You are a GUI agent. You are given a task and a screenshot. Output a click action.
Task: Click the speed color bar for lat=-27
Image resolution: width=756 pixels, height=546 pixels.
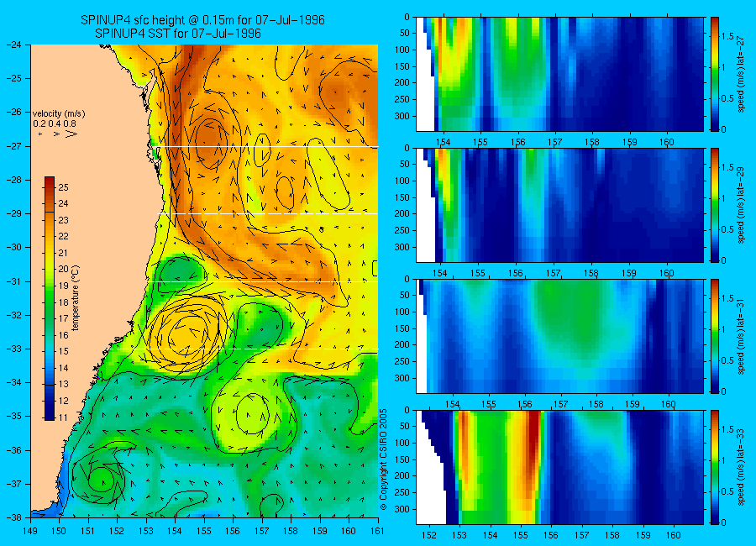[x=714, y=74]
